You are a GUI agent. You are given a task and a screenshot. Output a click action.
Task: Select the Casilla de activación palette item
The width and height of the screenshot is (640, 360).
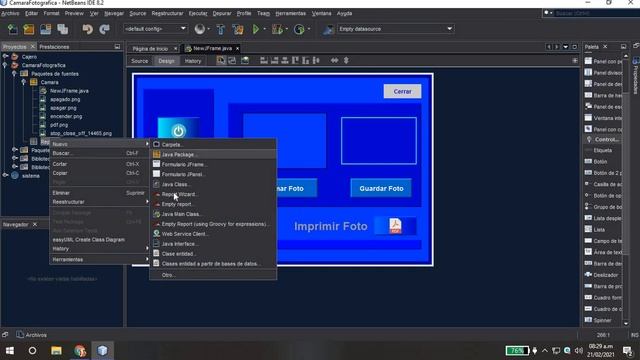tap(604, 184)
